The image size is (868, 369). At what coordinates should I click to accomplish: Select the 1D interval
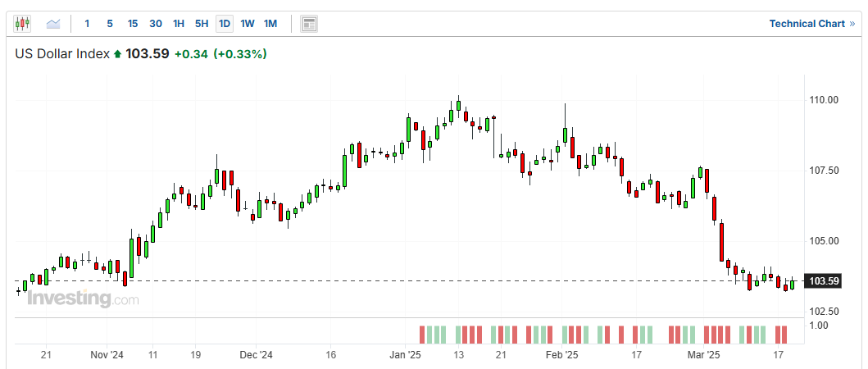pos(225,23)
